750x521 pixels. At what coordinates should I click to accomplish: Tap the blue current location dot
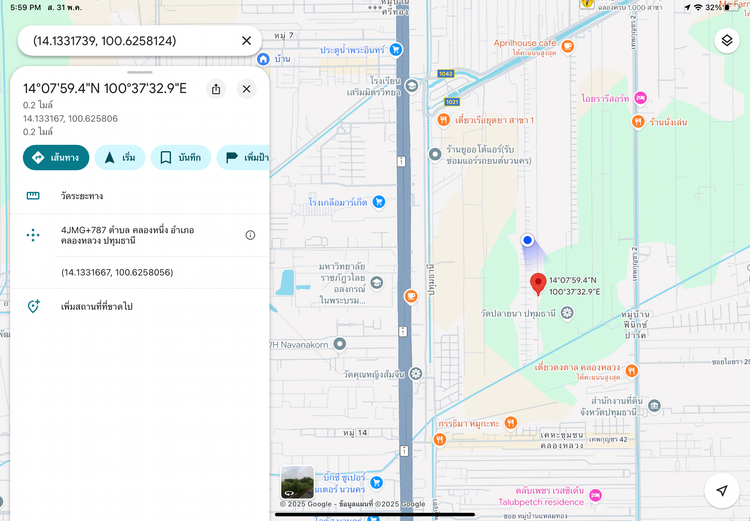[x=528, y=240]
